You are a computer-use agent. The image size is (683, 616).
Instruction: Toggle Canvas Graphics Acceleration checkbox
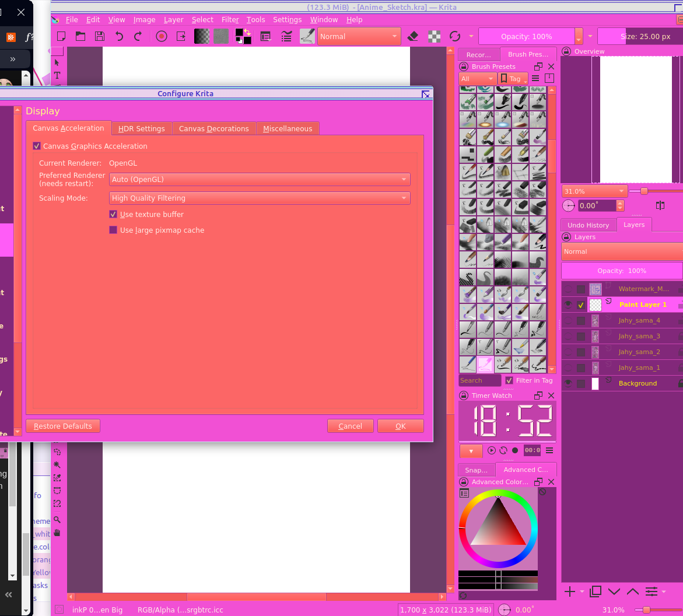[37, 146]
